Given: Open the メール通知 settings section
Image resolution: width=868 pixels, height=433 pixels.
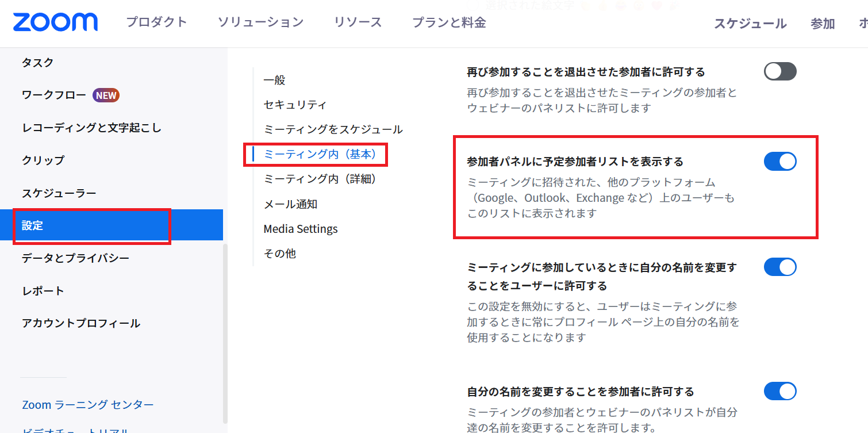Looking at the screenshot, I should point(290,204).
